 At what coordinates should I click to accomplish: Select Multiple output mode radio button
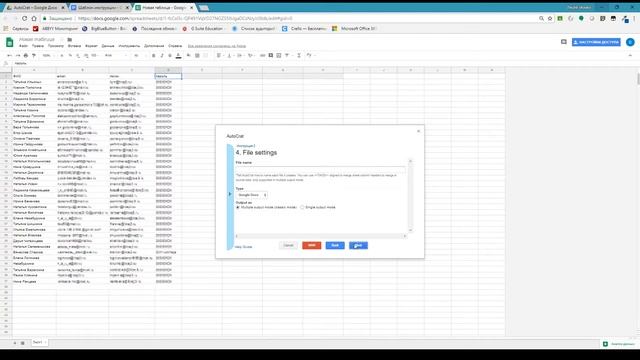238,207
